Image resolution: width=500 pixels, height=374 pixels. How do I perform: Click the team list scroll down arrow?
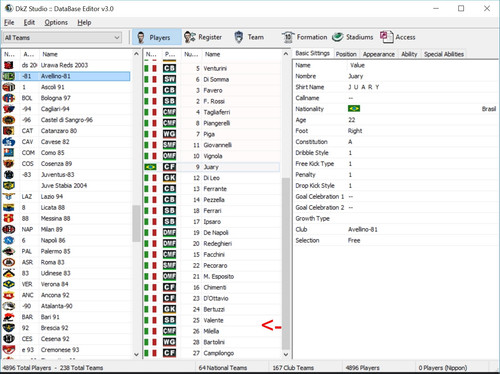point(136,354)
